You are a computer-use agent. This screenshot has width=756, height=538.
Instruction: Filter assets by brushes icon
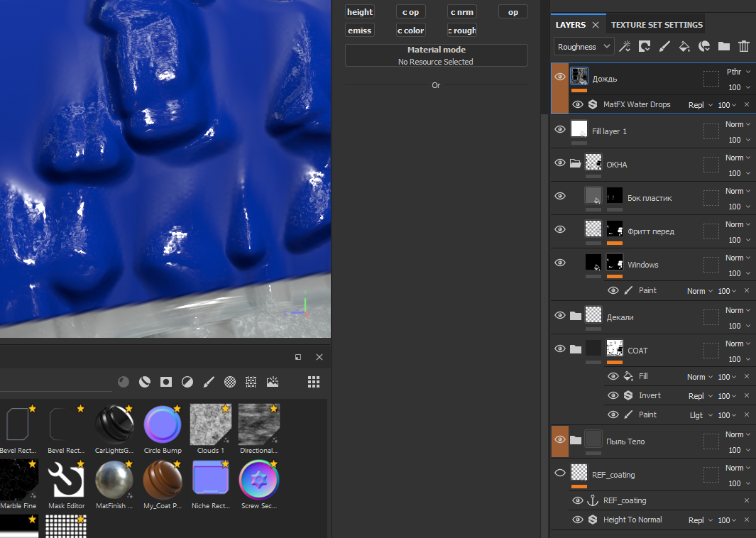[209, 382]
